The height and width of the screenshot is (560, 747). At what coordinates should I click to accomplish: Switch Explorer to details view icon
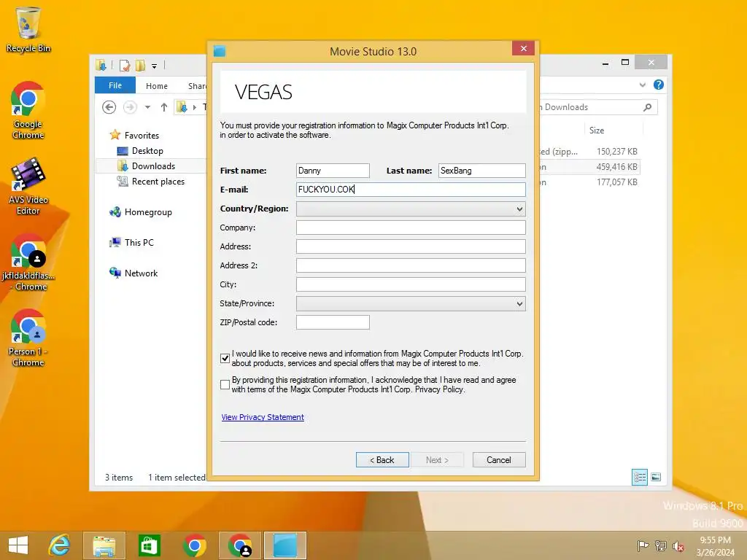coord(639,477)
